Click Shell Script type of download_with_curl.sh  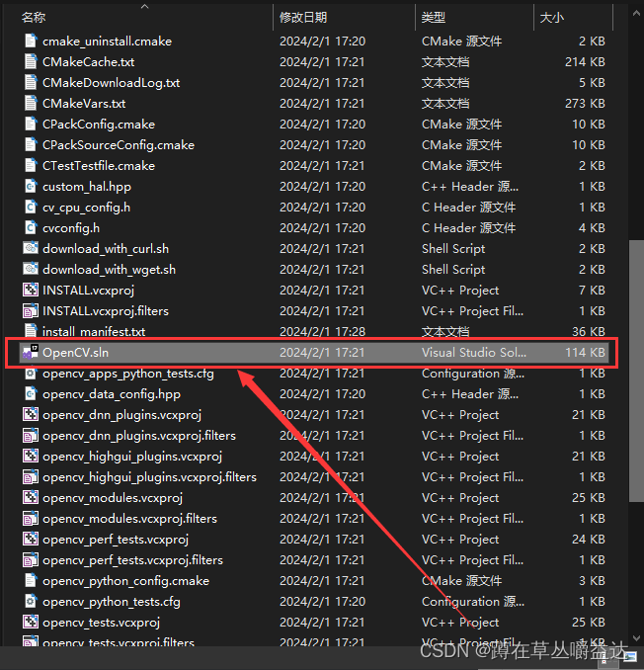453,249
